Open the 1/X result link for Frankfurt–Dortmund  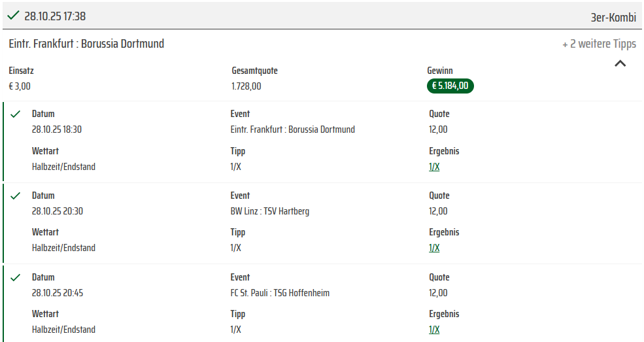coord(434,167)
